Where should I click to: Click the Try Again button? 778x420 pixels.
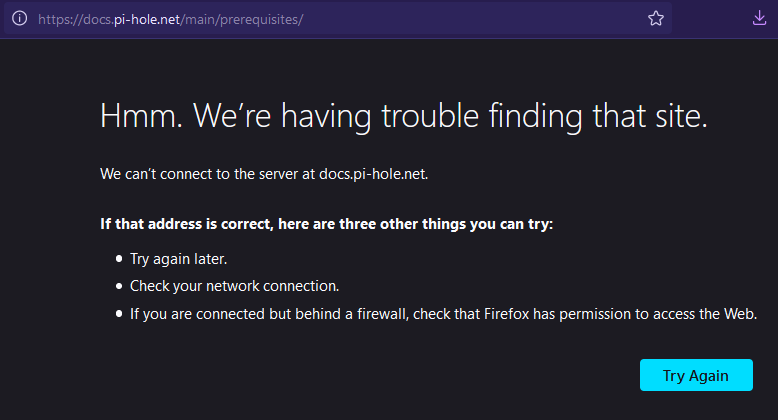696,375
